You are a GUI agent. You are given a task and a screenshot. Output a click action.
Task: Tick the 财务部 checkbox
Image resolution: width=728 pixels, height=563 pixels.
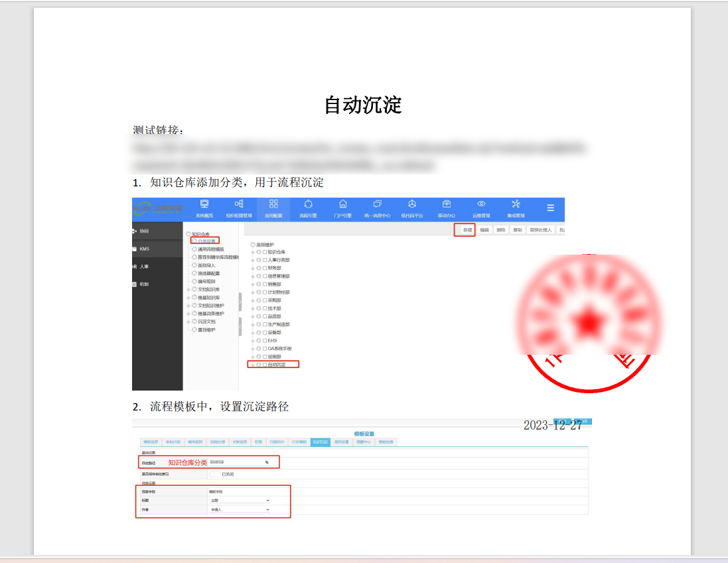tap(265, 268)
